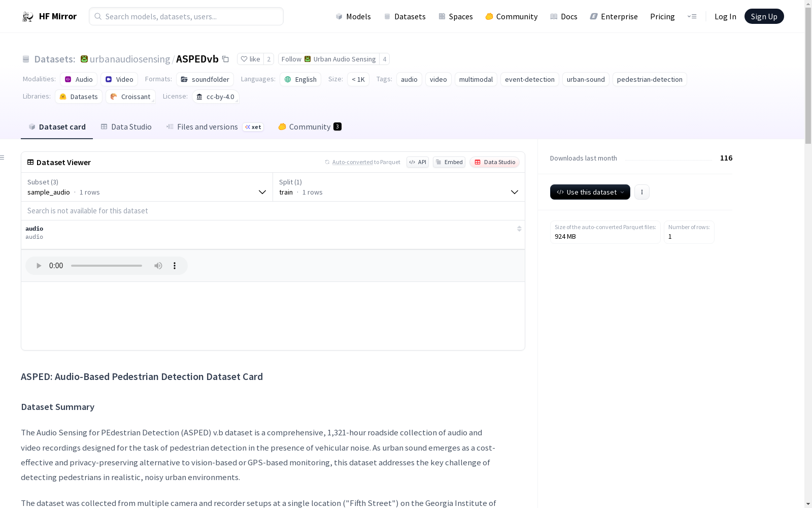Open audio player more options menu

point(175,266)
